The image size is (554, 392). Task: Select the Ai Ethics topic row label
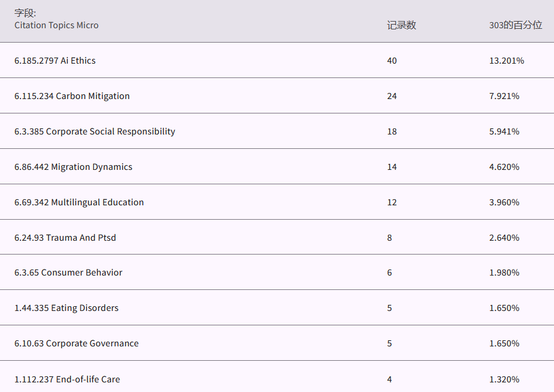coord(55,61)
